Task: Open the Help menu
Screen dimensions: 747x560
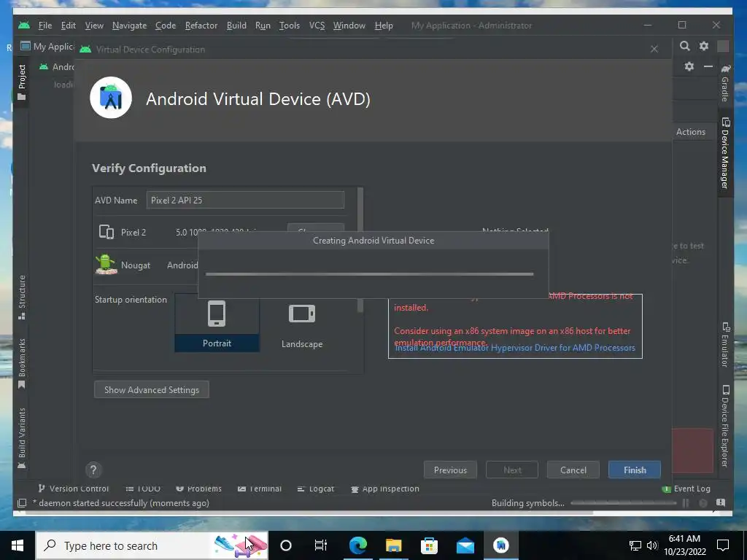Action: pyautogui.click(x=384, y=26)
